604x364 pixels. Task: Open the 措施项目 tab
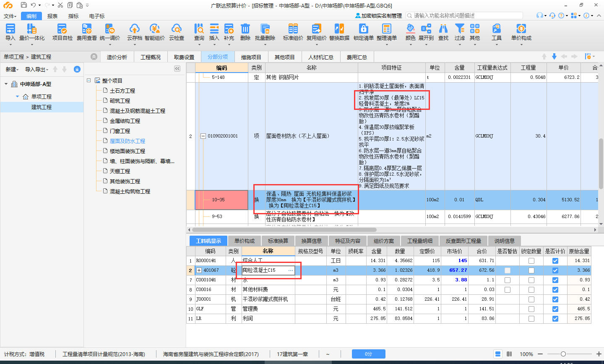[251, 57]
